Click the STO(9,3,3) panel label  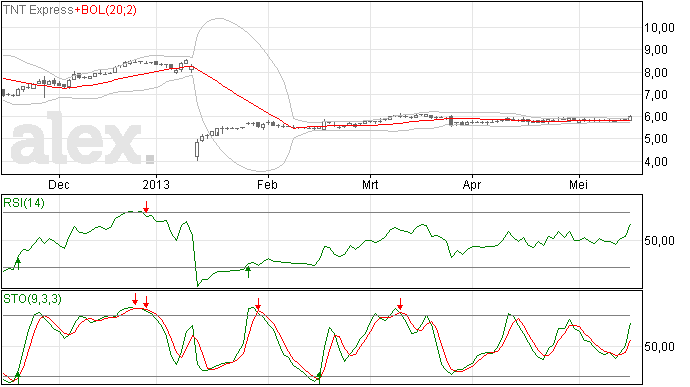(32, 299)
